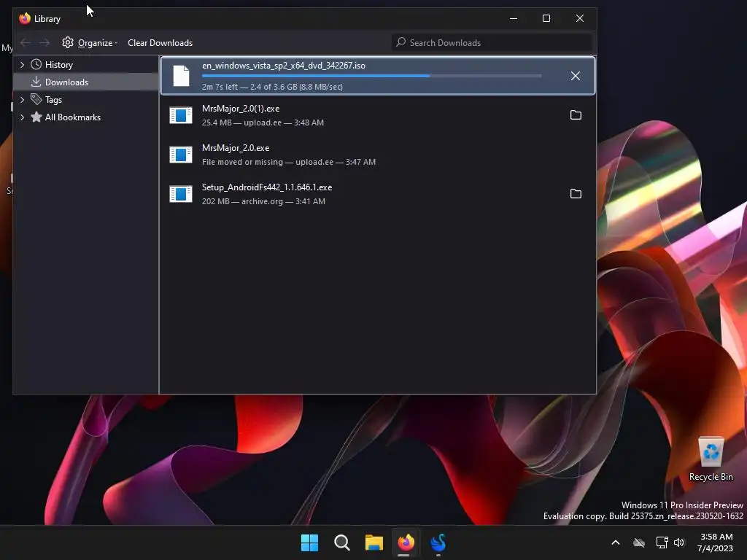Expand the History tree node
Screen dimensions: 747x560
[22, 64]
